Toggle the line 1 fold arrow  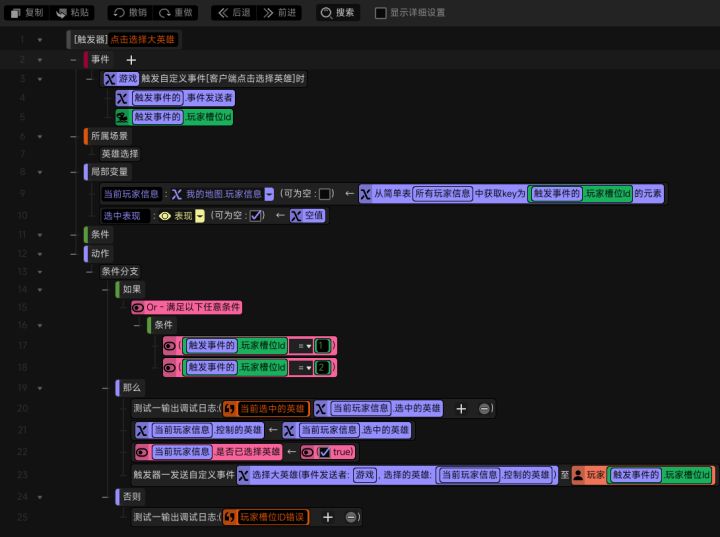pos(40,40)
